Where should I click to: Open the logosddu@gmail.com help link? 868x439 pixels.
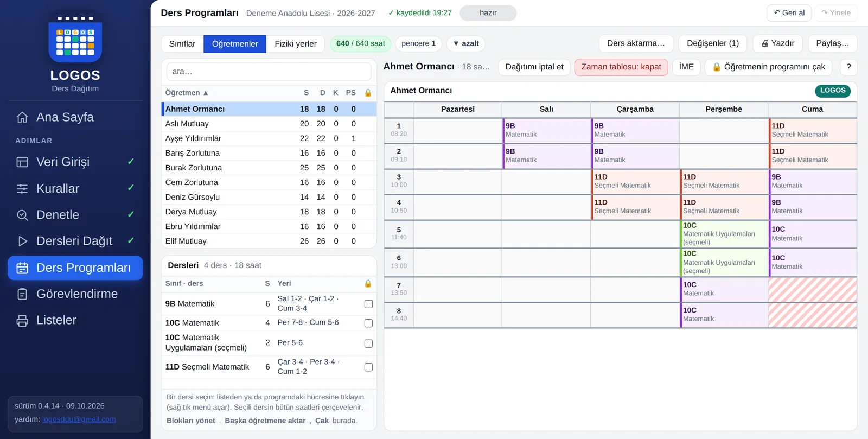click(79, 419)
